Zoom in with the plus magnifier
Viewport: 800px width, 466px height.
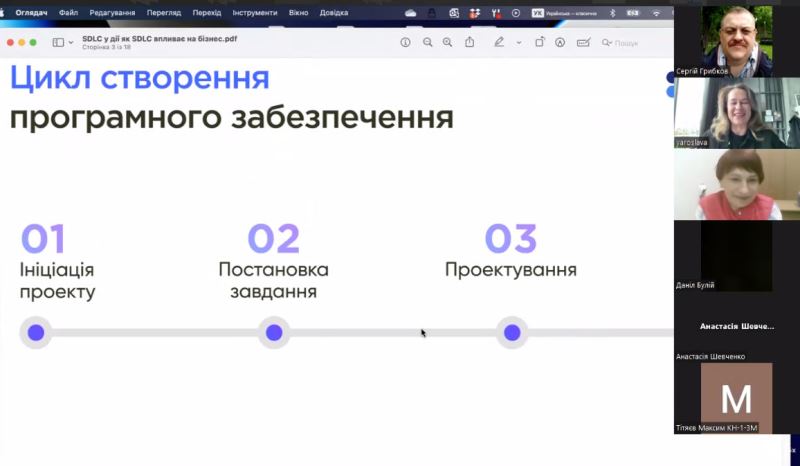pos(447,42)
